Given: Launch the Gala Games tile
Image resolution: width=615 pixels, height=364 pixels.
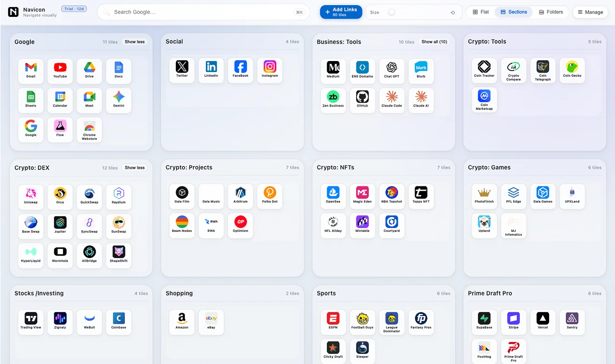Looking at the screenshot, I should tap(543, 196).
